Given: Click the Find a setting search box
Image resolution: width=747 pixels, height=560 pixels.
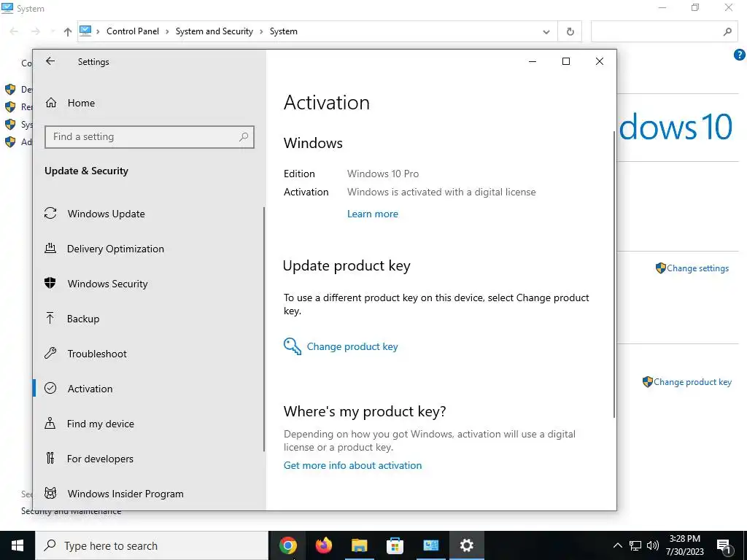Looking at the screenshot, I should coord(149,137).
